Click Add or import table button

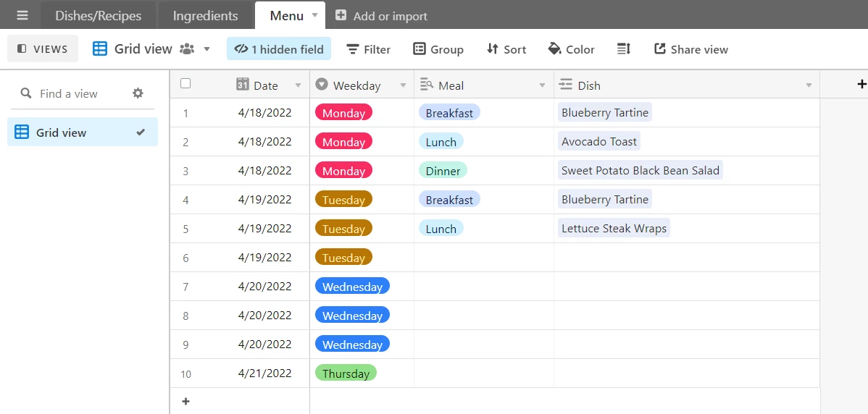pyautogui.click(x=381, y=16)
